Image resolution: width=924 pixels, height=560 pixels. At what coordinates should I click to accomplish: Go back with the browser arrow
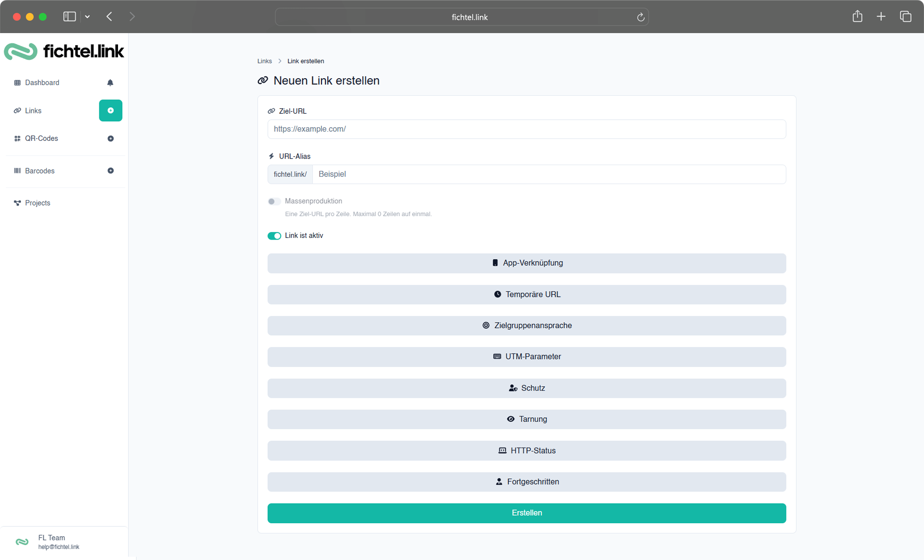coord(109,17)
